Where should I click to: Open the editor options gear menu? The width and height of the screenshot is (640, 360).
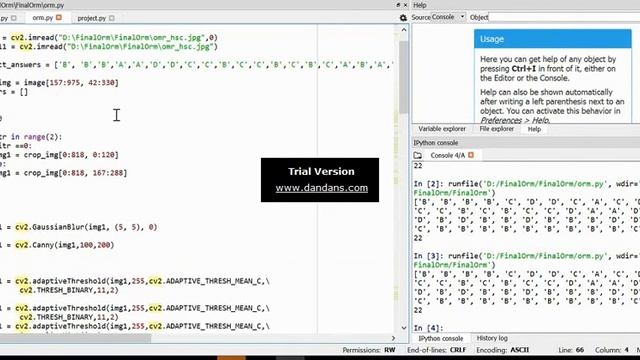click(x=403, y=18)
